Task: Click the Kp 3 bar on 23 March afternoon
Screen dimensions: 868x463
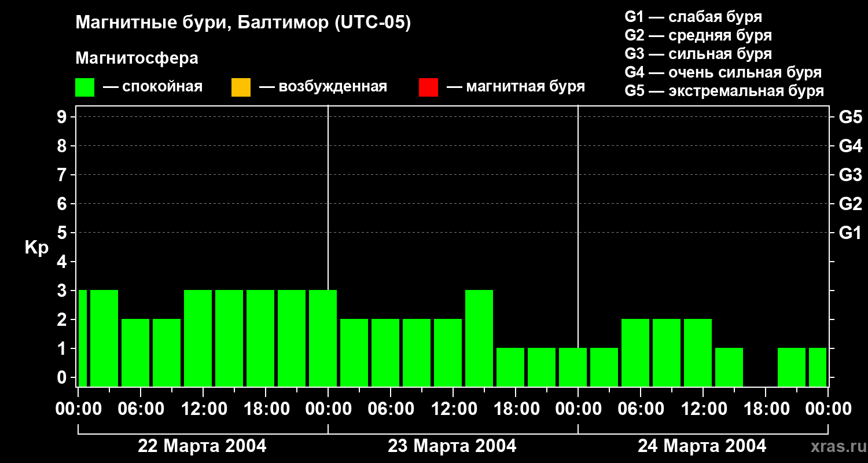Action: point(479,338)
